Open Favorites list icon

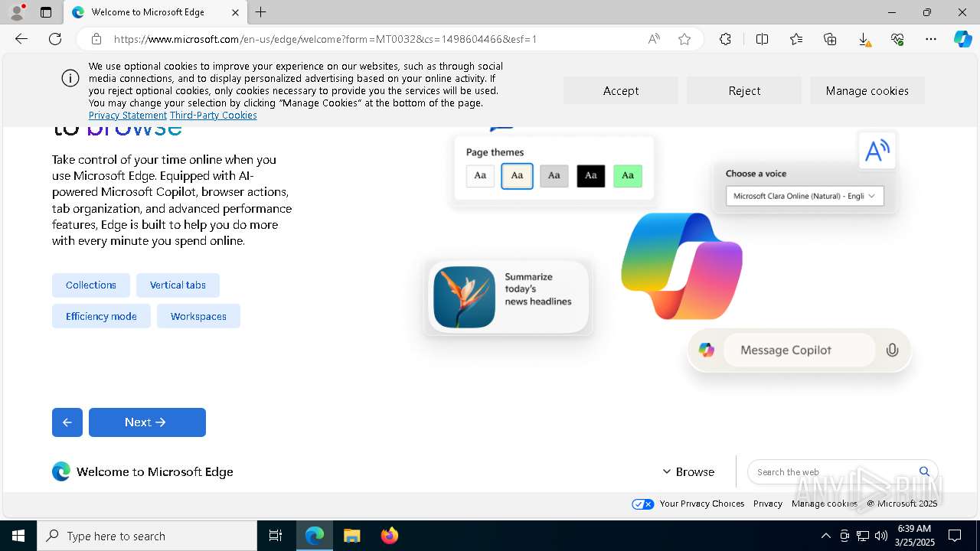[x=796, y=39]
